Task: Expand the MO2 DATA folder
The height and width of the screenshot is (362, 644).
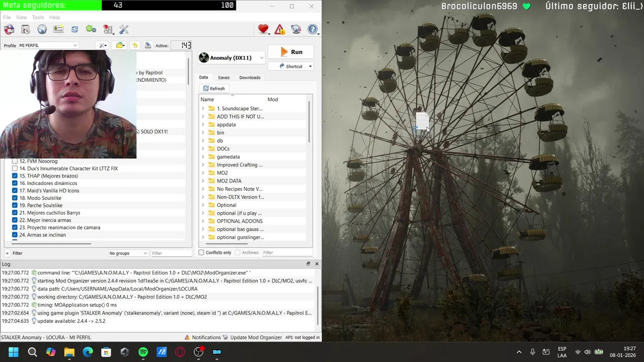Action: pos(203,181)
